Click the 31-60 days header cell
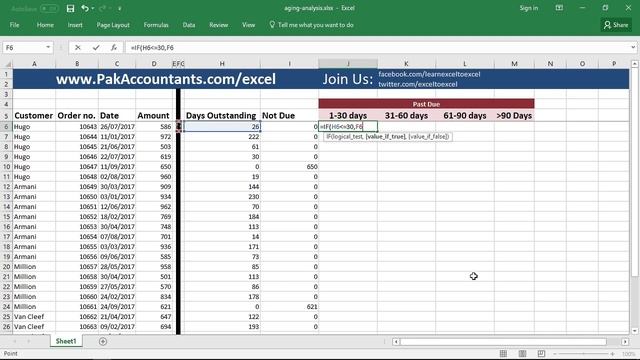The width and height of the screenshot is (640, 360). (x=406, y=116)
